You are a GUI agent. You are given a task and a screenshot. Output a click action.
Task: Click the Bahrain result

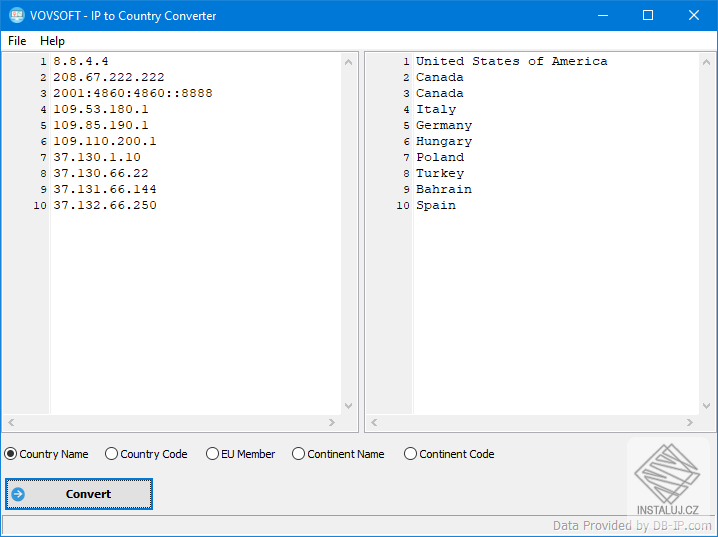[444, 189]
